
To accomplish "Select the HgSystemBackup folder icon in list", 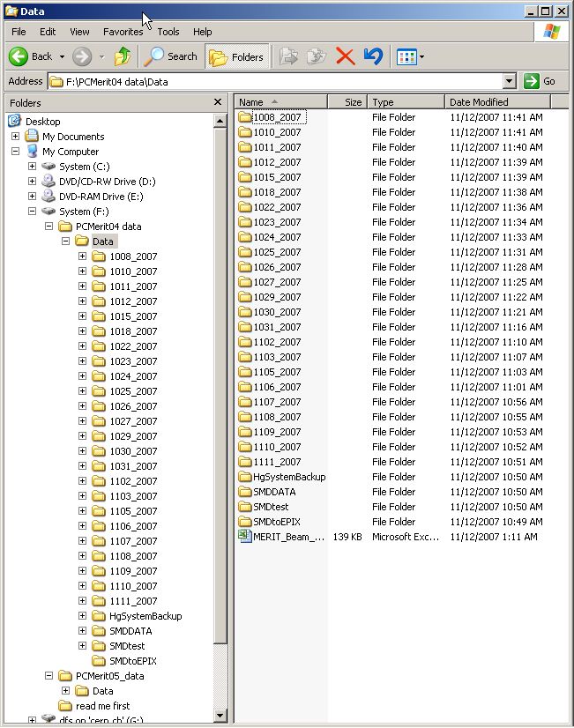I will [245, 477].
